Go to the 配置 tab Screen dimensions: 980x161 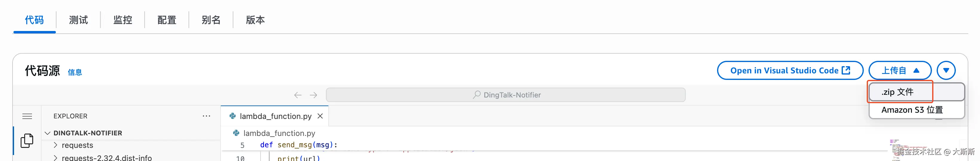167,20
